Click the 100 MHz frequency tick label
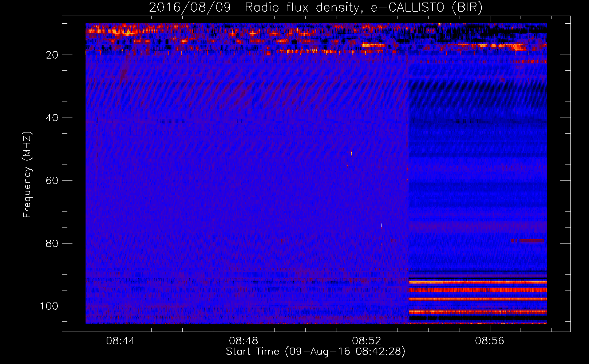589x364 pixels. (50, 306)
